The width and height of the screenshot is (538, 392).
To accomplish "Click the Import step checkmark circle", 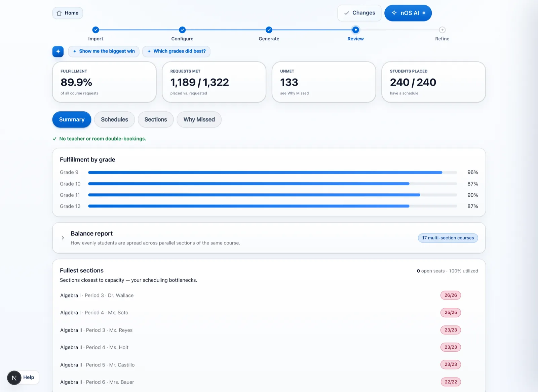I will (x=96, y=30).
